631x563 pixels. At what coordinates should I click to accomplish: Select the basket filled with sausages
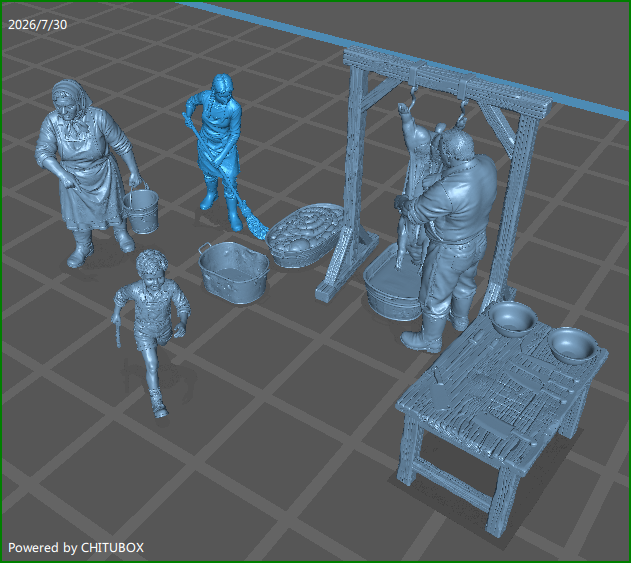[x=306, y=234]
